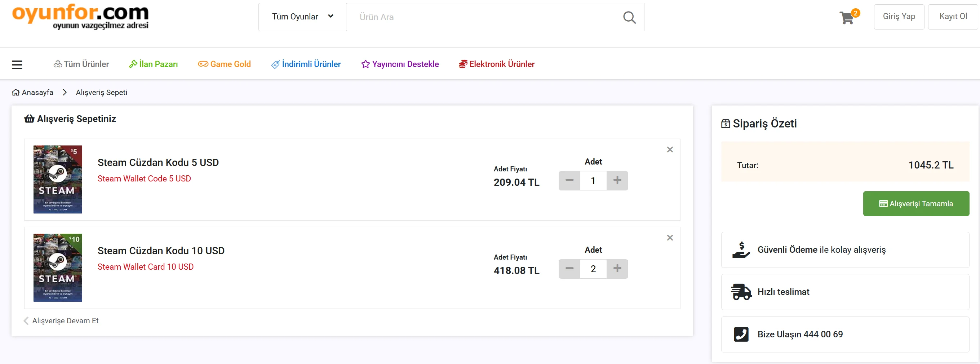Click the oyunfor.com logo
Viewport: 980px width, 364px height.
click(x=80, y=17)
